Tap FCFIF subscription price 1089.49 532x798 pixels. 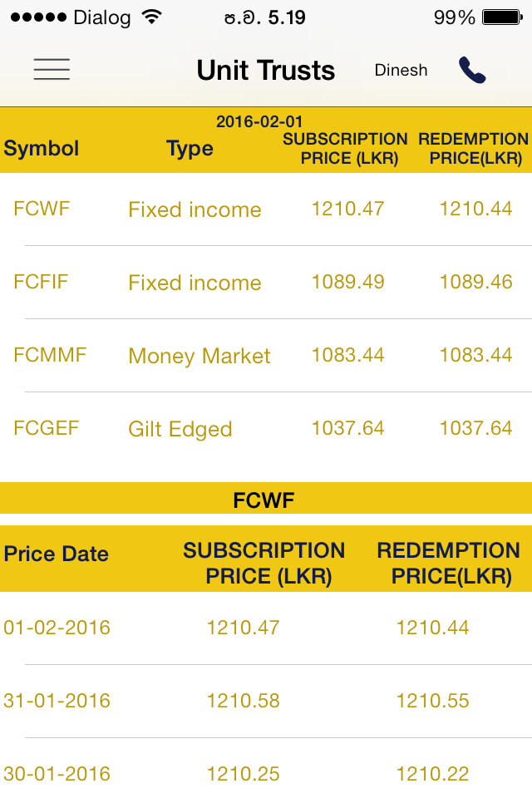click(347, 282)
